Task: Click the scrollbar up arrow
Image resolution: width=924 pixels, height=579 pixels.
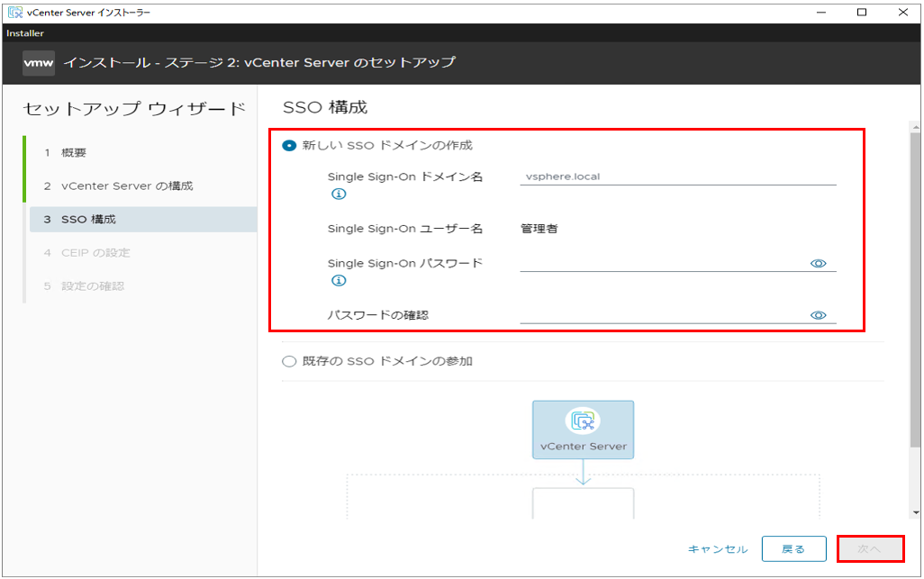Action: click(915, 127)
